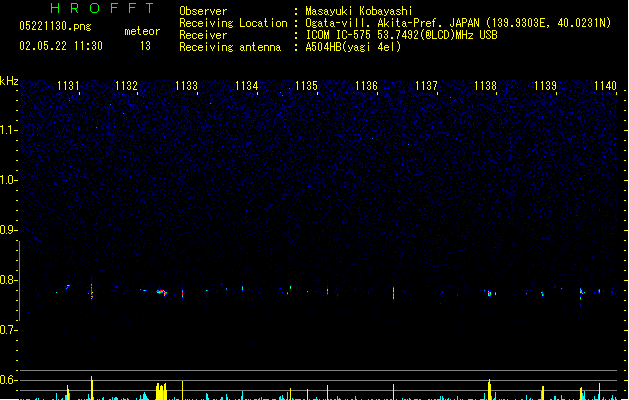This screenshot has height=400, width=629.
Task: Click the HROFFT title text
Action: [102, 8]
